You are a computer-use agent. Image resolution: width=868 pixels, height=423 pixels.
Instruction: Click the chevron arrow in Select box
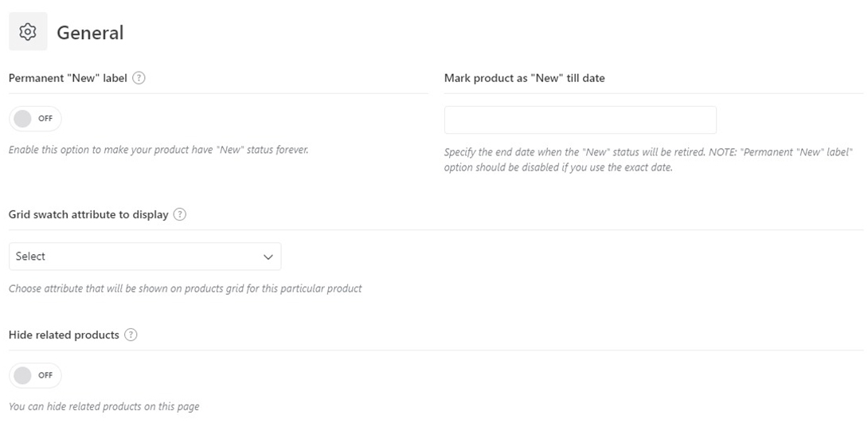[x=268, y=257]
